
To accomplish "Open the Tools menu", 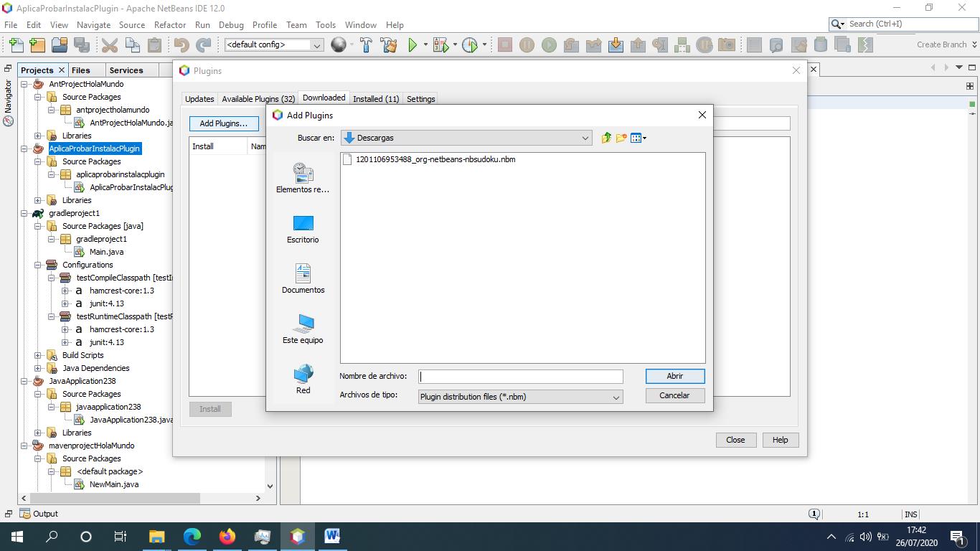I will point(326,24).
